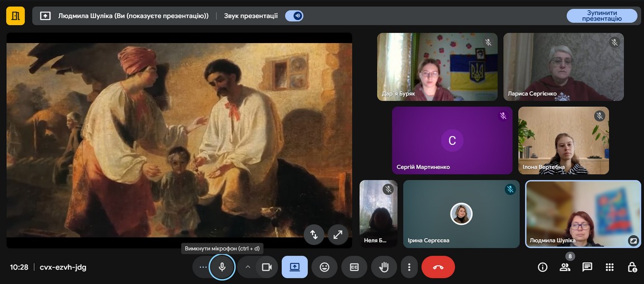The image size is (644, 284).
Task: Click Зупинити презентацію button
Action: 602,16
